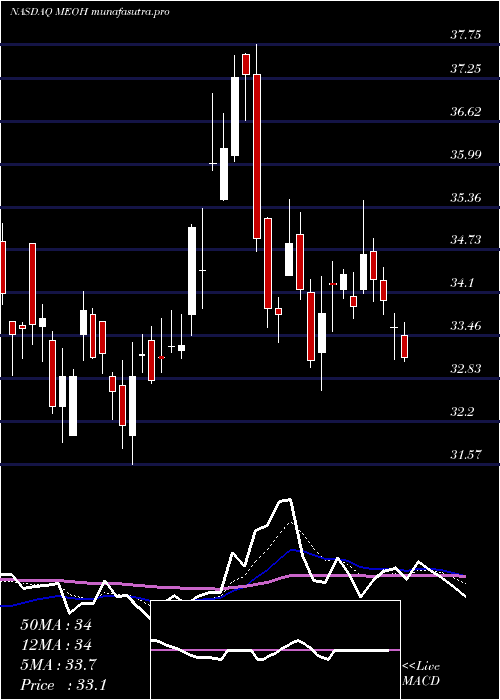Click the 12MA : 34 reading

(x=56, y=645)
